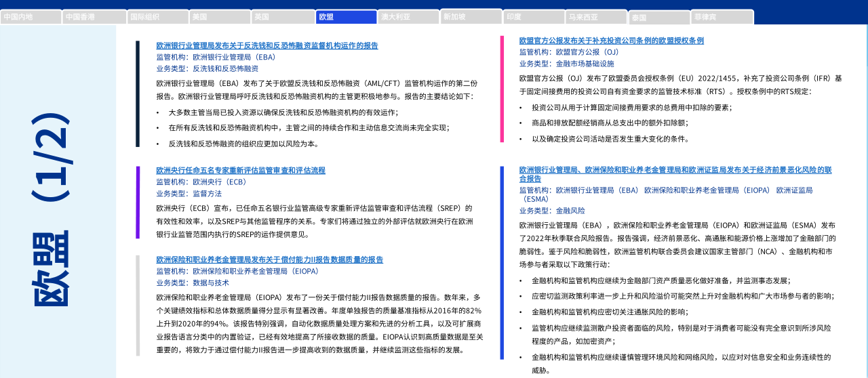Viewport: 868px width, 378px height.
Task: Open the 新加坡 tab
Action: tap(471, 17)
